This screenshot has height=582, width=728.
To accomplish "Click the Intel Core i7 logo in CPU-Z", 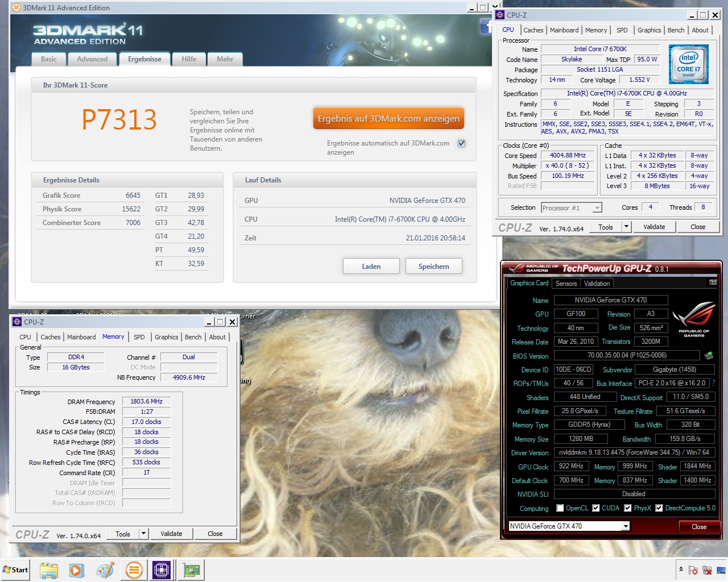I will [x=689, y=64].
